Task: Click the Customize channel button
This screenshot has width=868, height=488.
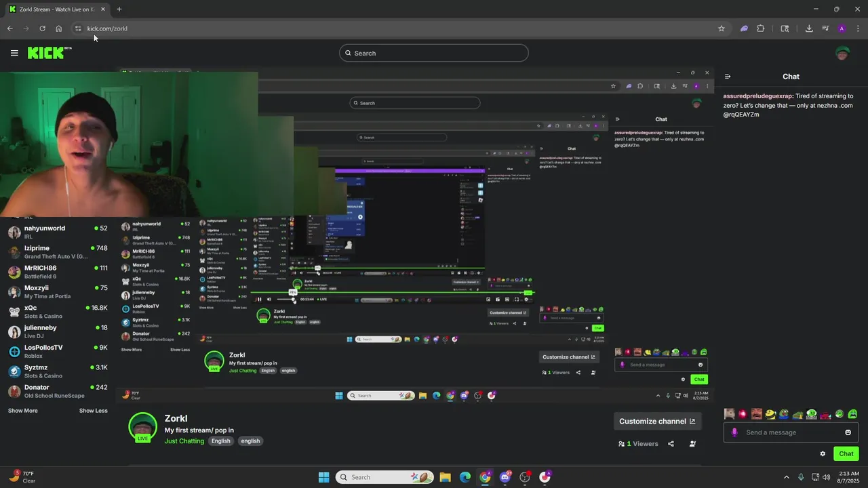Action: point(657,421)
